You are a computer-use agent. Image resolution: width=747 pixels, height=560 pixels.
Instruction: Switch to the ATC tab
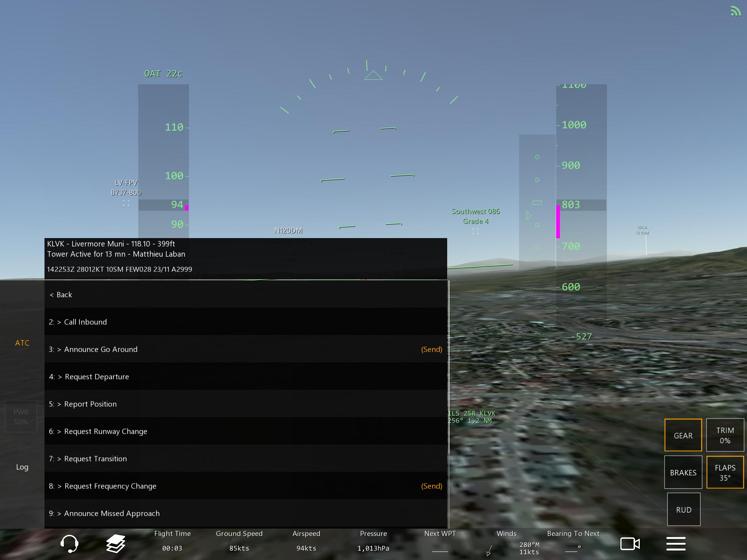pyautogui.click(x=22, y=343)
